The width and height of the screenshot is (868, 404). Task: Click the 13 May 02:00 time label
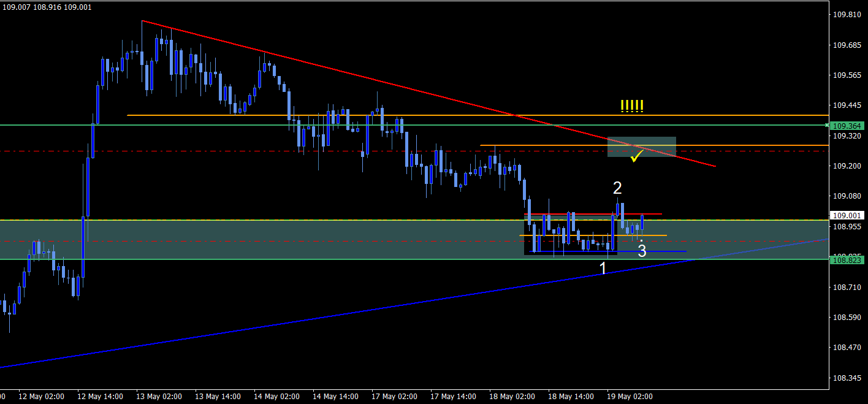coord(159,397)
